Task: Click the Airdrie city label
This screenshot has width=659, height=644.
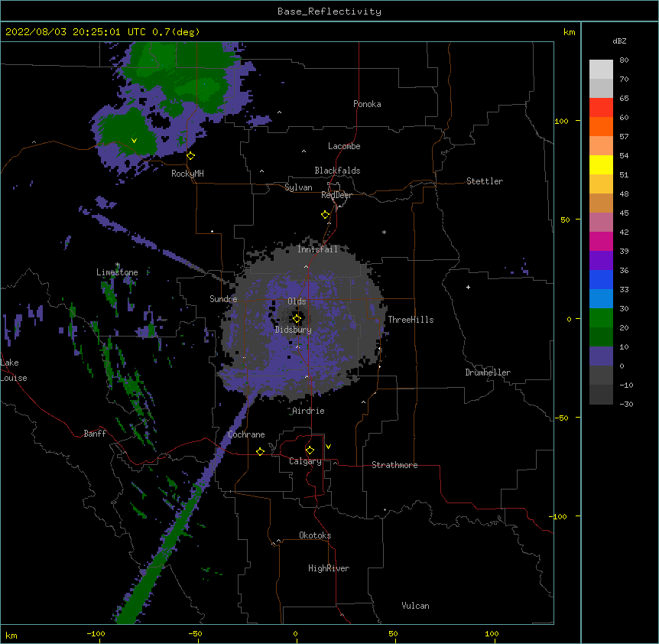Action: point(308,411)
